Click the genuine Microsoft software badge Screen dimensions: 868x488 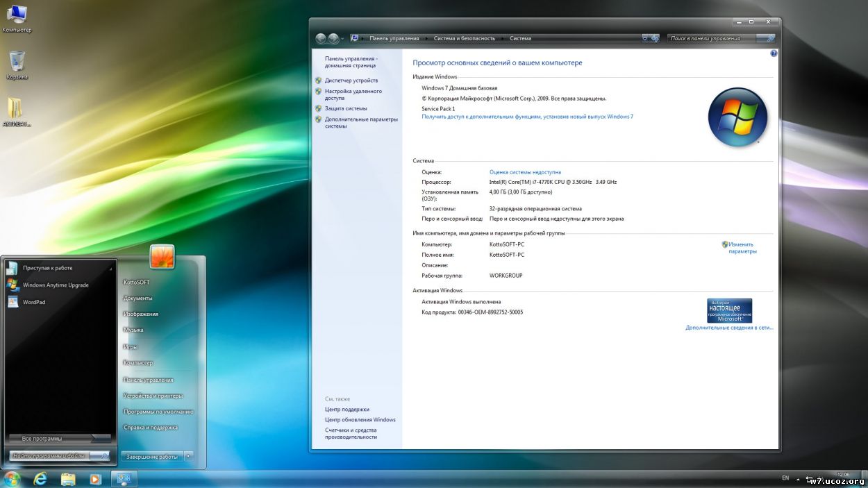coord(729,309)
